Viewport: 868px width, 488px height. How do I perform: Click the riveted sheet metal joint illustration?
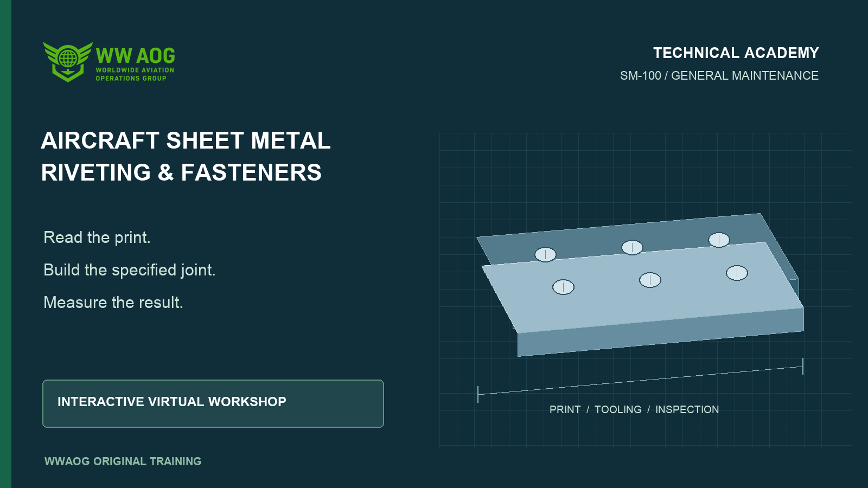pos(640,285)
